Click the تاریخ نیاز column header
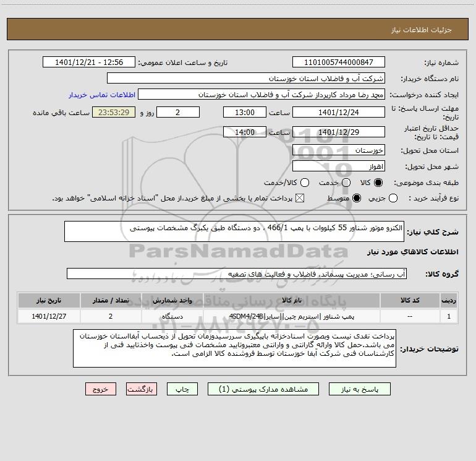The height and width of the screenshot is (461, 476). (x=49, y=300)
